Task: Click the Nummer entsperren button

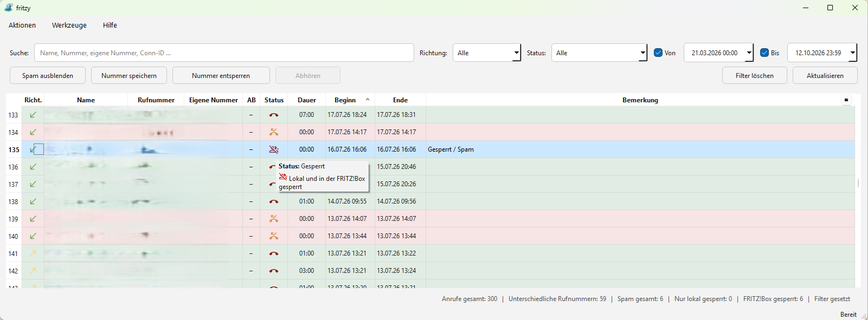Action: click(221, 75)
